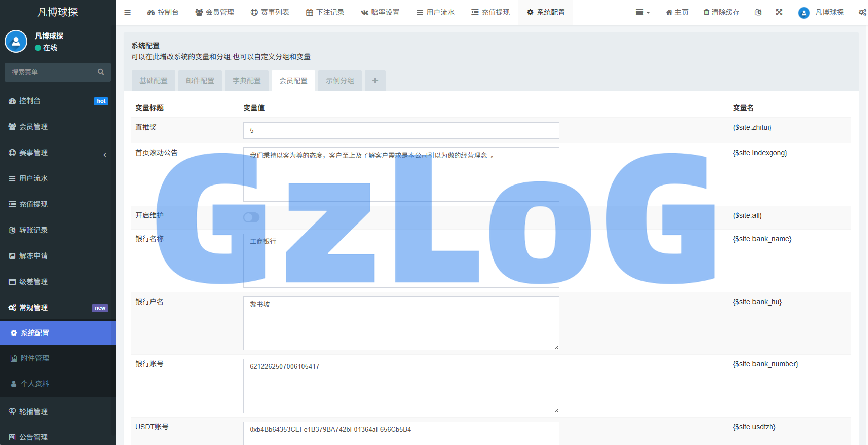Click the {$site.indexgong} variable name
The width and height of the screenshot is (868, 445).
click(x=760, y=153)
